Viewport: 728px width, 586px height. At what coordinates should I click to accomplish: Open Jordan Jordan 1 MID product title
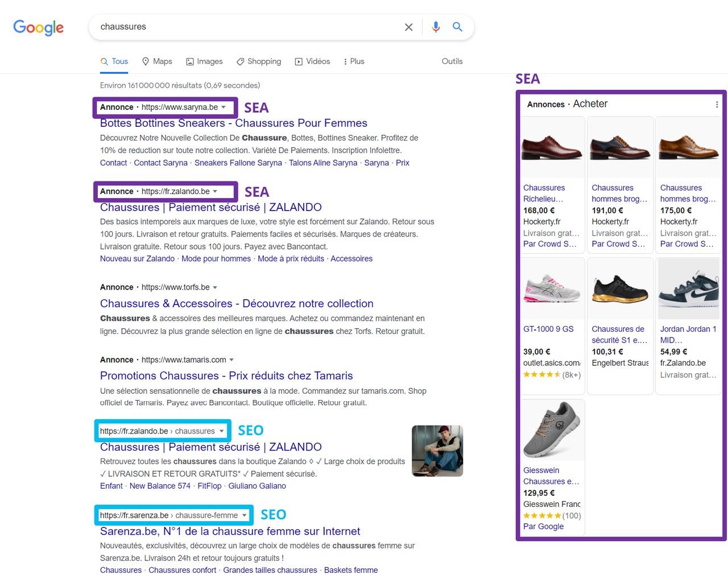coord(688,335)
